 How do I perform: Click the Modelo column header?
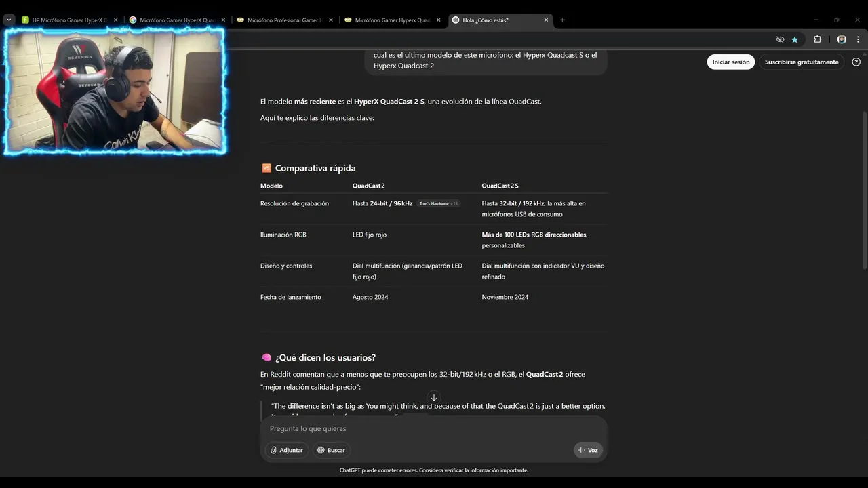coord(271,186)
